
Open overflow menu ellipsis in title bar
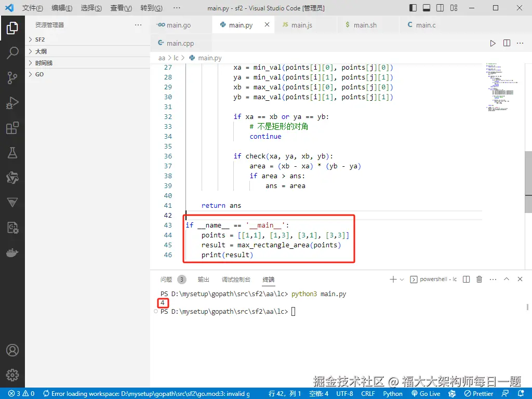click(177, 8)
